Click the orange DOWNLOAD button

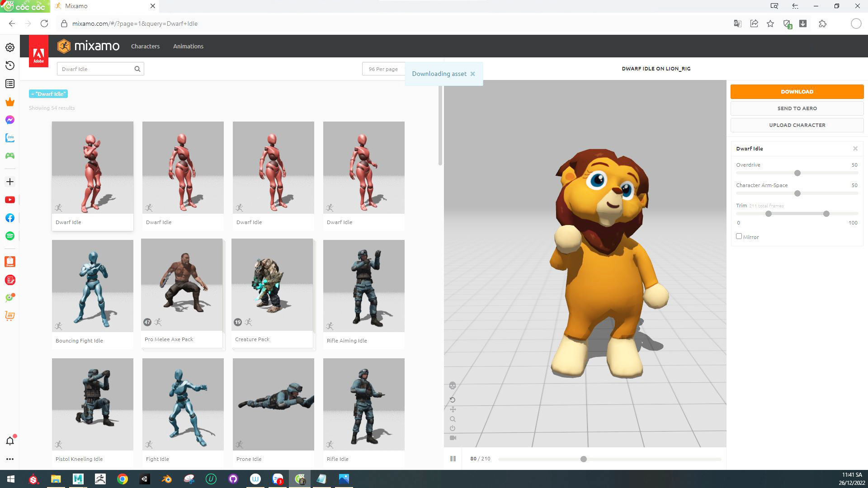tap(797, 92)
